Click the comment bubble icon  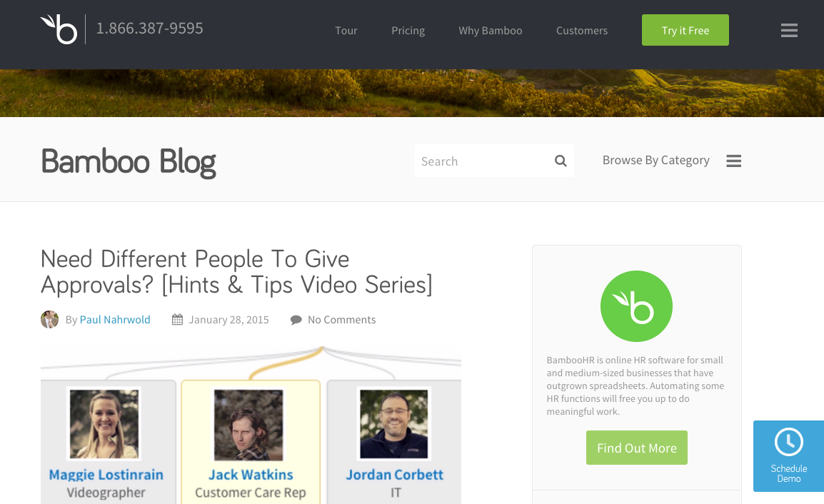296,320
